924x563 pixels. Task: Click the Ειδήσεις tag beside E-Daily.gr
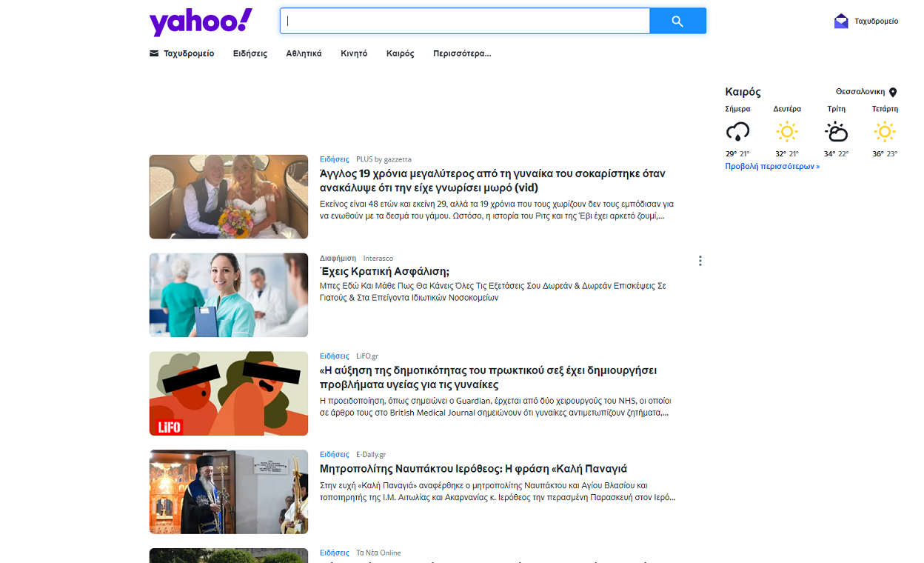(335, 455)
